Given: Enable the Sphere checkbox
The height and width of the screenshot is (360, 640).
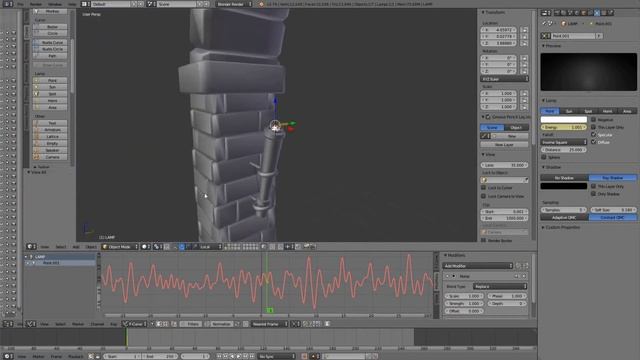Looking at the screenshot, I should [x=544, y=157].
